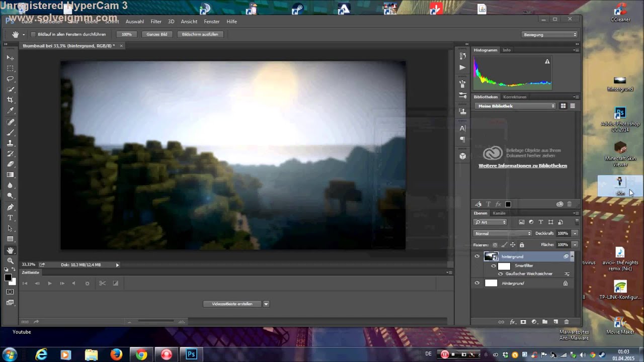This screenshot has width=644, height=362.
Task: Click hintergrund smart object layer thumbnail
Action: point(491,256)
